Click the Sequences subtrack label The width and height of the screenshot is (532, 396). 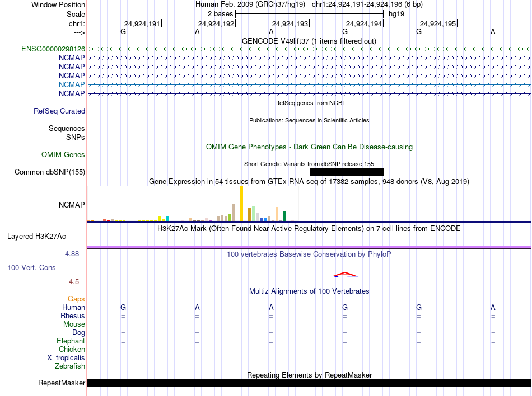67,129
